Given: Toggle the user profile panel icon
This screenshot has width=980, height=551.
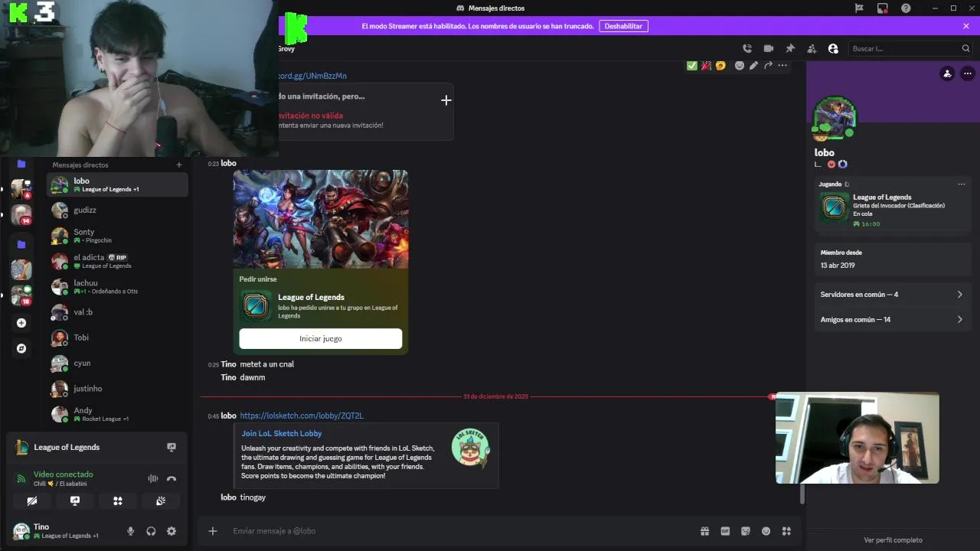Looking at the screenshot, I should click(833, 48).
